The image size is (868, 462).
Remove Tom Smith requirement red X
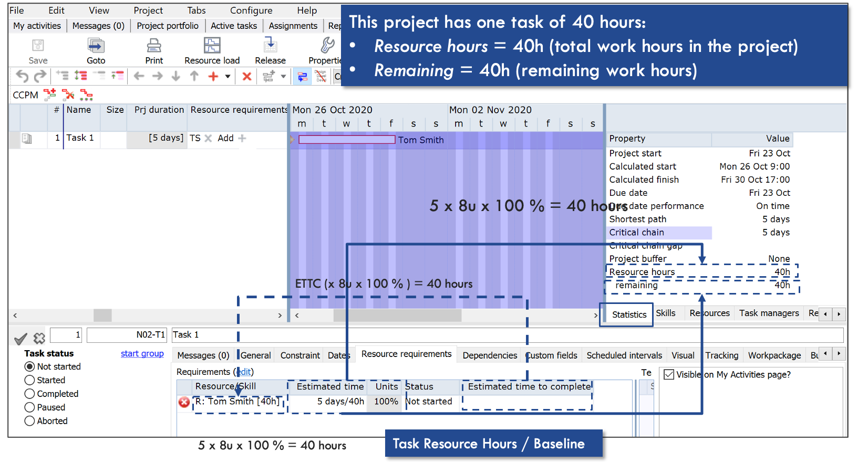click(184, 402)
